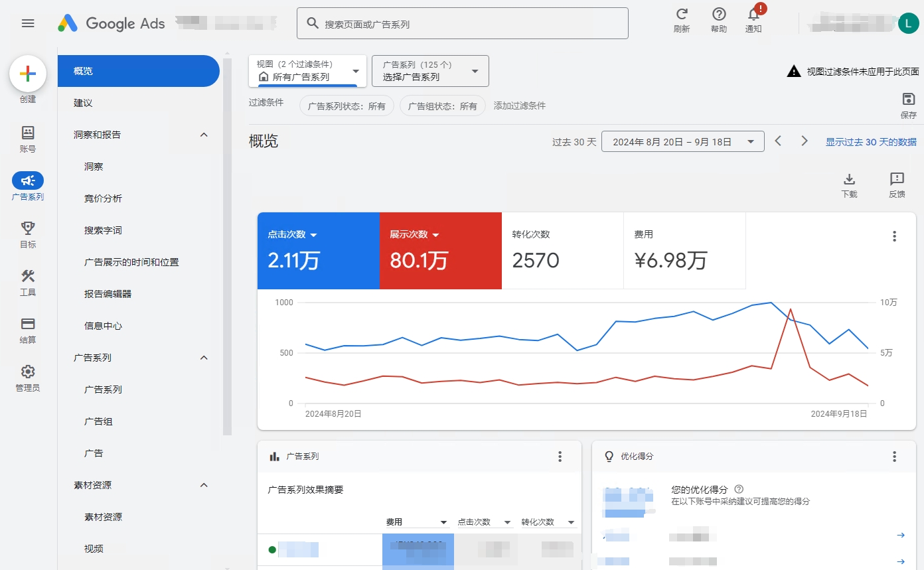Open the 选择广告系列 dropdown
The image size is (924, 570).
click(430, 71)
